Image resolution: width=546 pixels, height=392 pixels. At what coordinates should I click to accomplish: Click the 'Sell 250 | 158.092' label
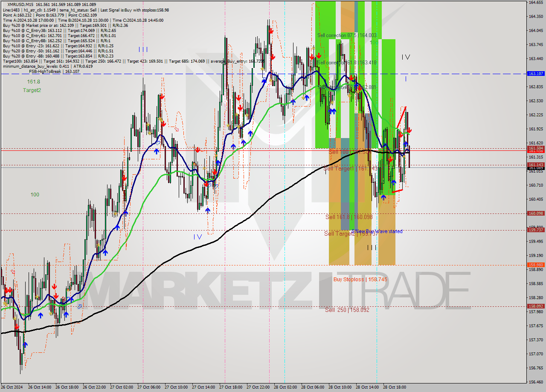click(x=347, y=310)
